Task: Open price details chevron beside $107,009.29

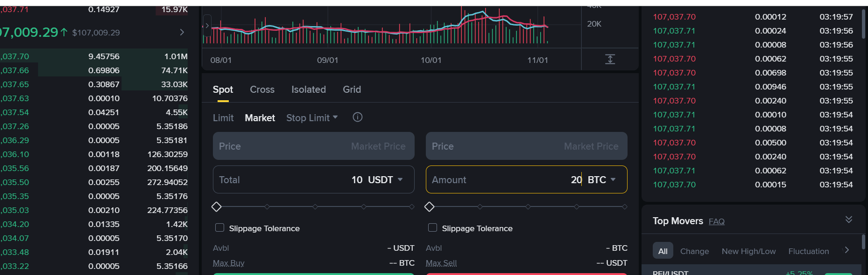Action: click(x=182, y=32)
